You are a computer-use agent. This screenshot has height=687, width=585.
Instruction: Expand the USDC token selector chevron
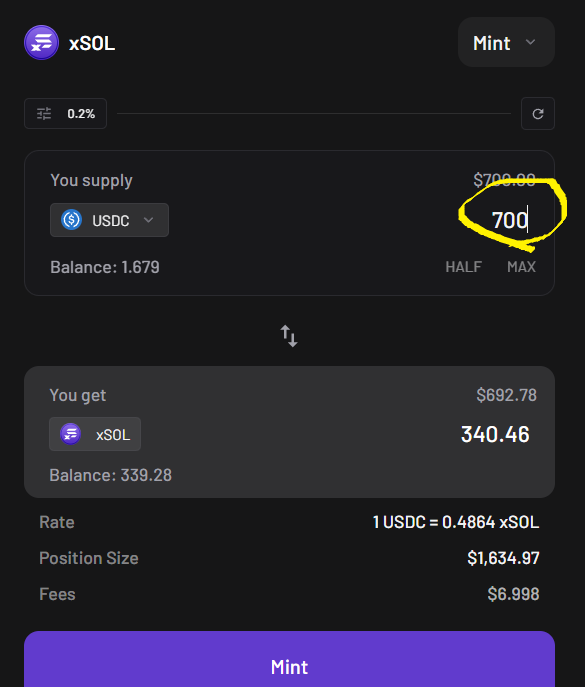point(149,220)
